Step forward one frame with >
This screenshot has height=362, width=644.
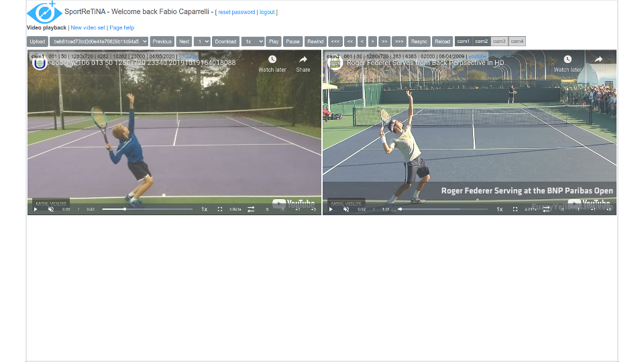372,42
